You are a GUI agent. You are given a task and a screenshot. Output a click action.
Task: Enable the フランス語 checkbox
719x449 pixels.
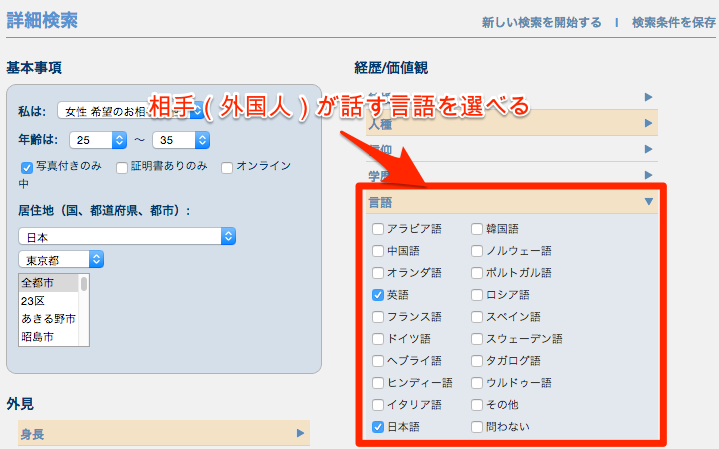pos(377,317)
